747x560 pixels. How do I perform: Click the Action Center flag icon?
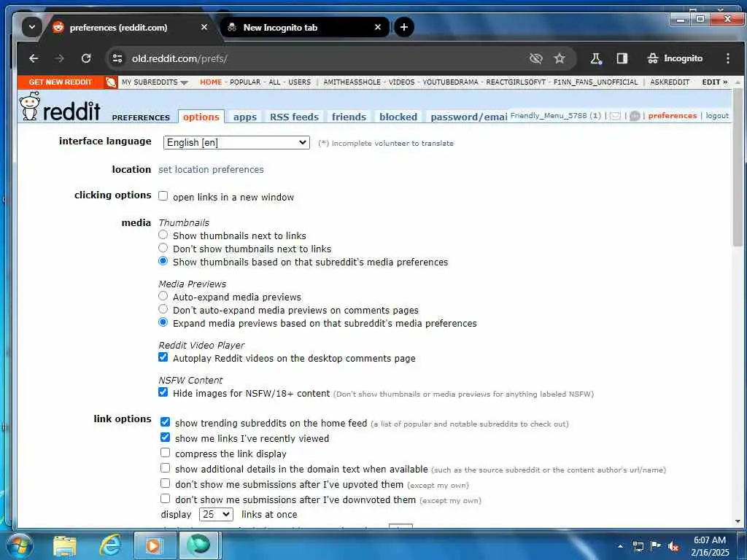pos(656,545)
